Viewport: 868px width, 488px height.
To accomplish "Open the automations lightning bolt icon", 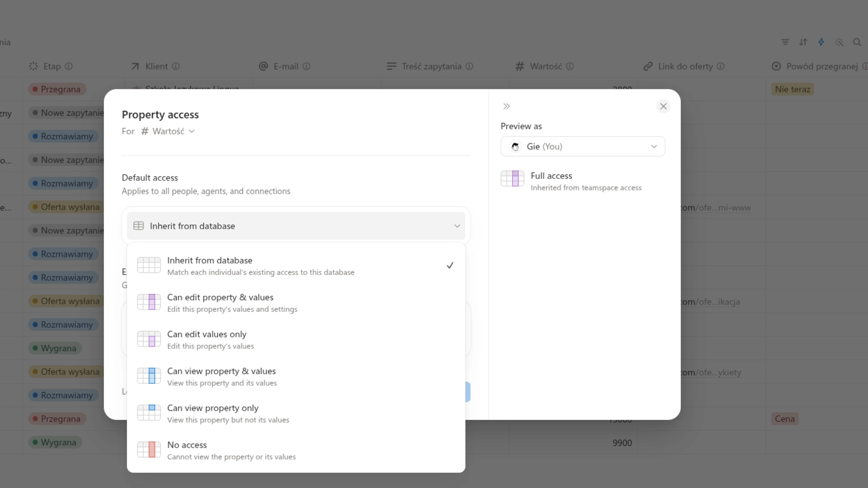I will pyautogui.click(x=821, y=42).
